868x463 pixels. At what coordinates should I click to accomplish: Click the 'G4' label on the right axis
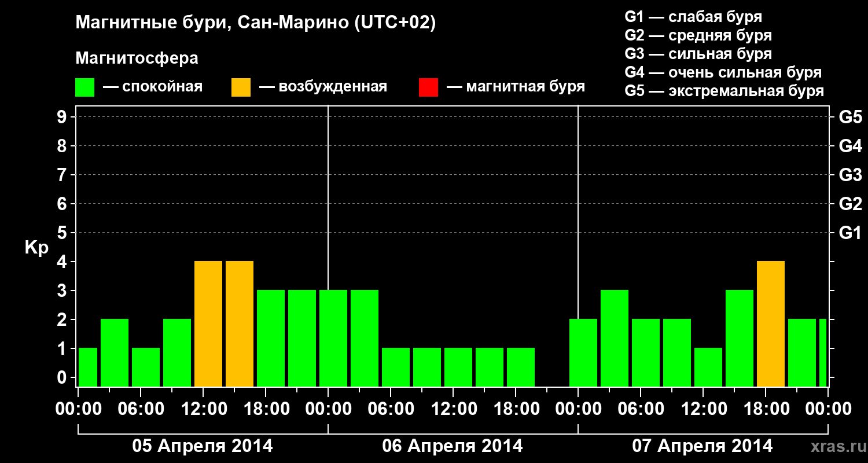click(x=851, y=146)
